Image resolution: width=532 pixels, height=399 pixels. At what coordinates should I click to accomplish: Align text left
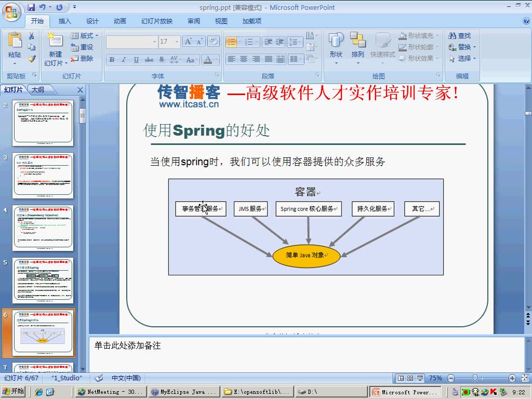231,59
